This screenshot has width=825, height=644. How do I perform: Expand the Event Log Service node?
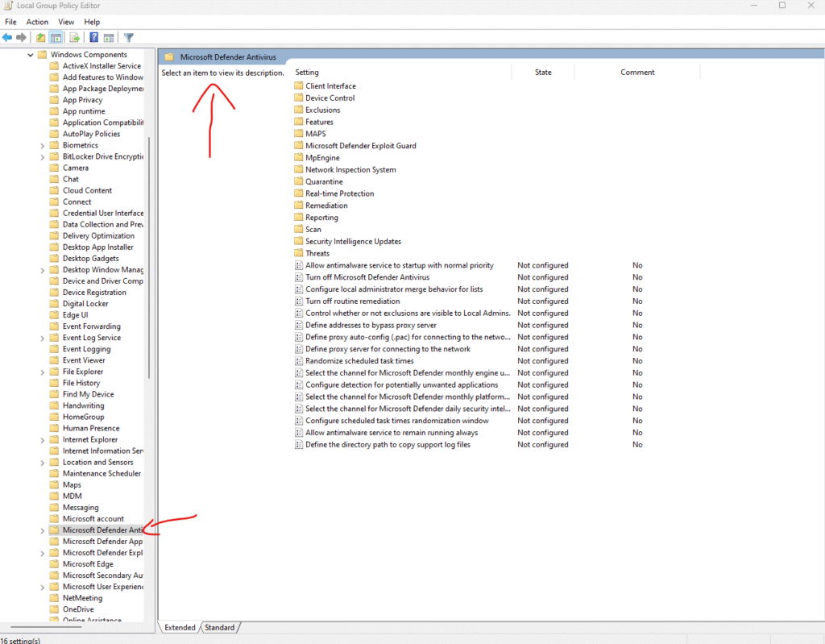point(43,338)
